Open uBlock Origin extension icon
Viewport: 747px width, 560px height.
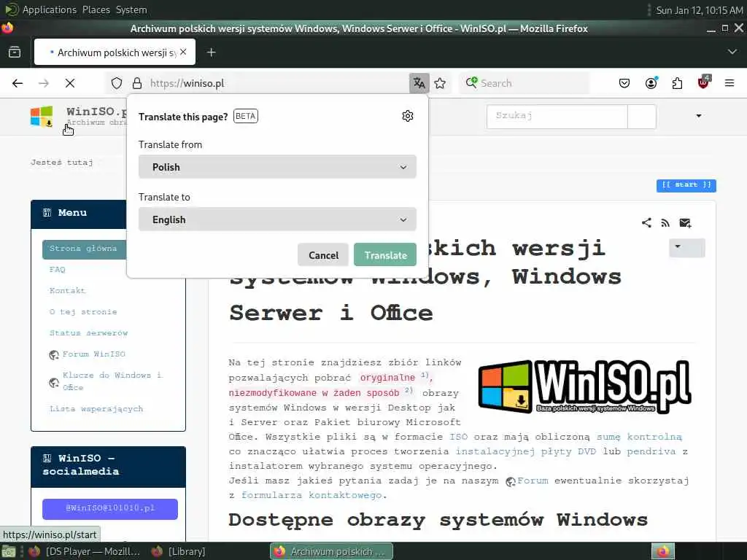tap(704, 82)
